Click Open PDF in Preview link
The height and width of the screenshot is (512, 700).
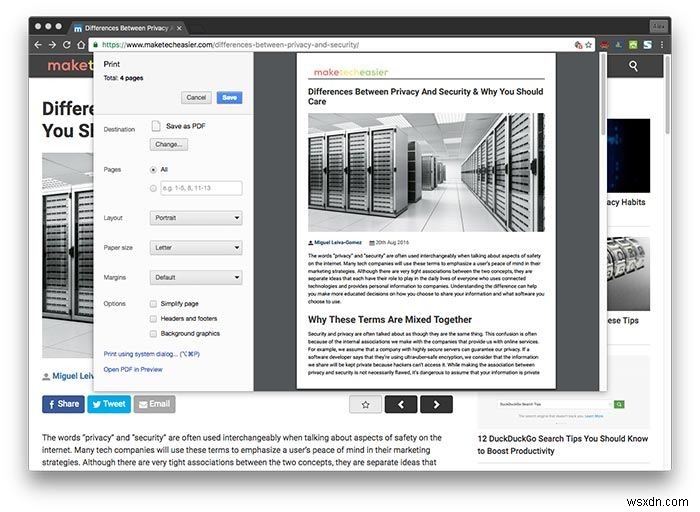(x=133, y=370)
